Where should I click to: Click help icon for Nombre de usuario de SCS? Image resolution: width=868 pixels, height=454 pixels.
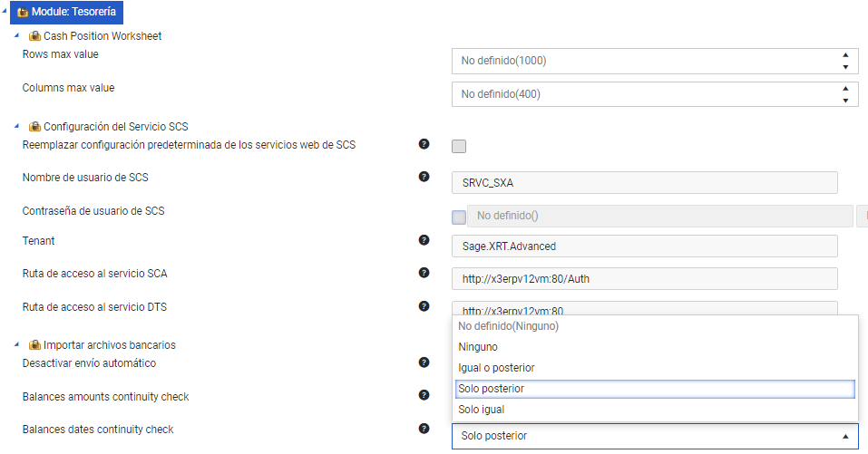pyautogui.click(x=424, y=176)
